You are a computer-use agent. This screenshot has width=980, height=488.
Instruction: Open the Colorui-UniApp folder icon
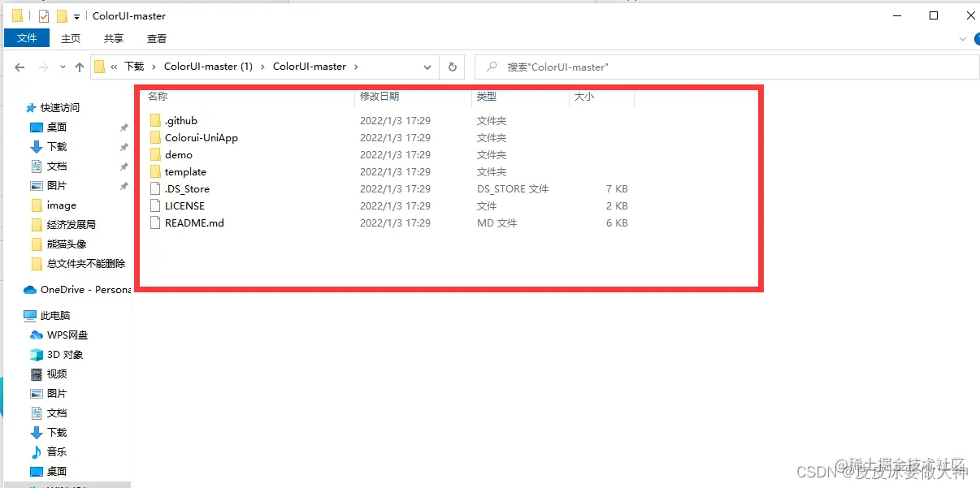pyautogui.click(x=156, y=138)
